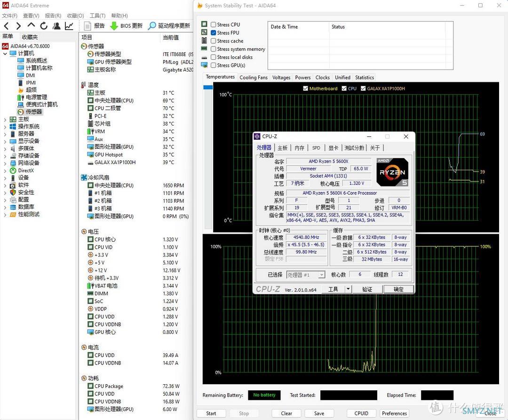Select 系统概述 in the tree
The height and width of the screenshot is (420, 508).
[x=36, y=61]
